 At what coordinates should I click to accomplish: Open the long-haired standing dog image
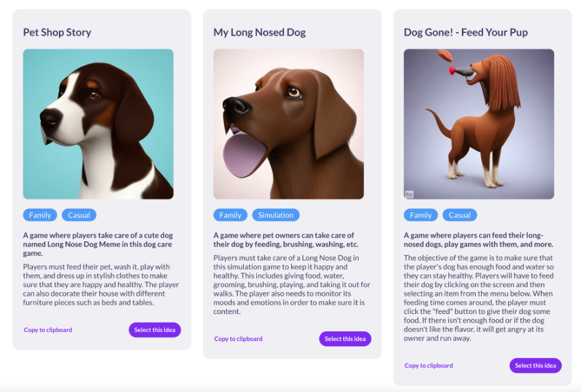coord(479,124)
